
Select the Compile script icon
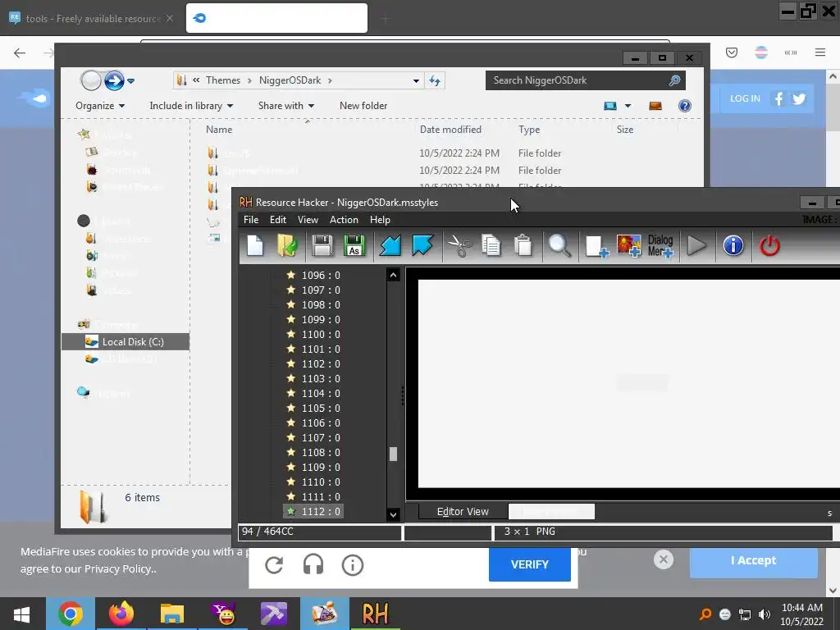[390, 246]
